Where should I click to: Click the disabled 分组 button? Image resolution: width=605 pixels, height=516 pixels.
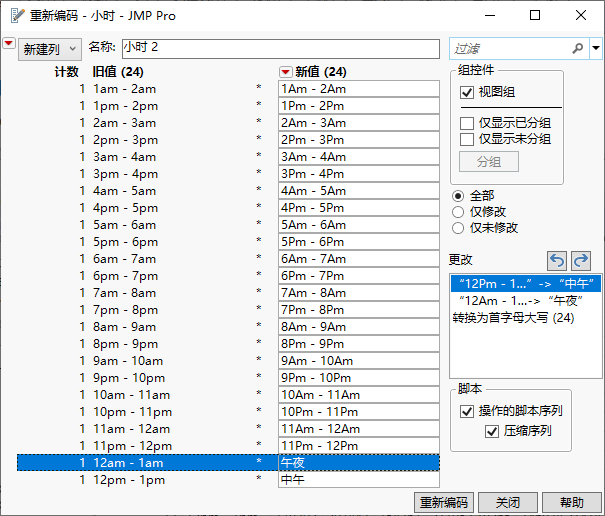tap(489, 162)
